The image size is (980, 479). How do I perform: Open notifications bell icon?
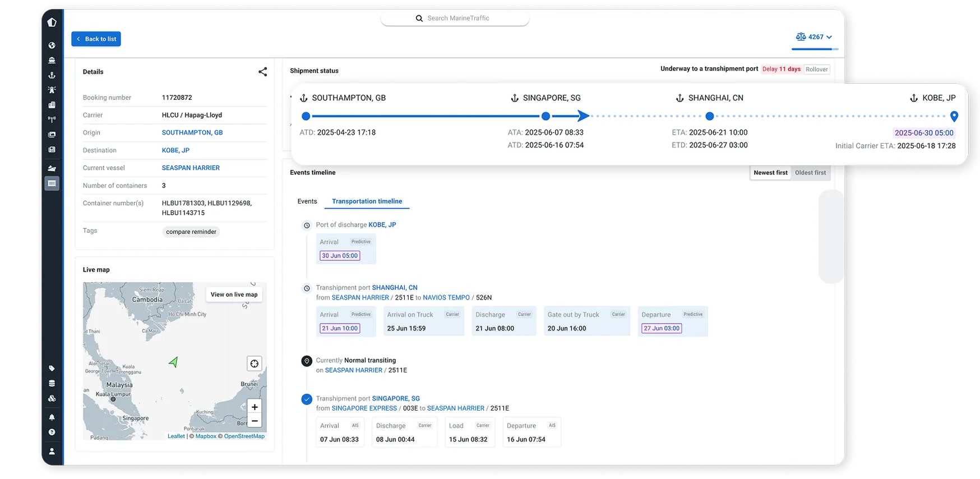point(52,417)
